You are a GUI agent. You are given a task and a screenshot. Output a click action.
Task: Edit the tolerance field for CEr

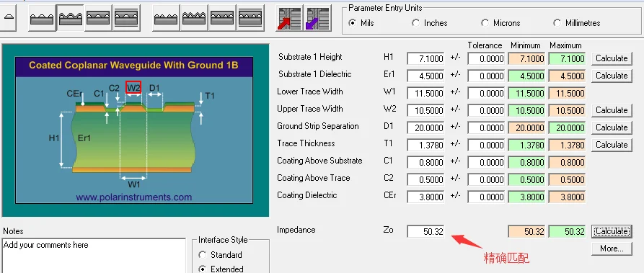click(x=486, y=197)
